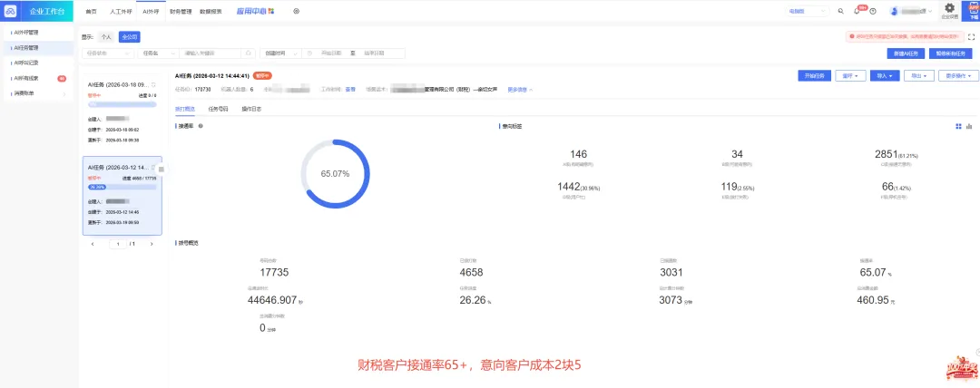
Task: Select the 拨打概况 tab
Action: point(185,110)
